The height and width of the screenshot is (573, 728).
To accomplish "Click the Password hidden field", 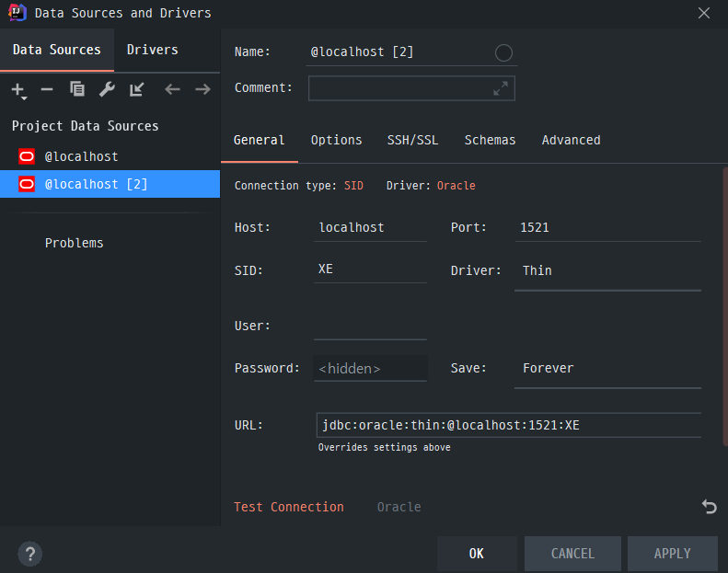I will (370, 369).
